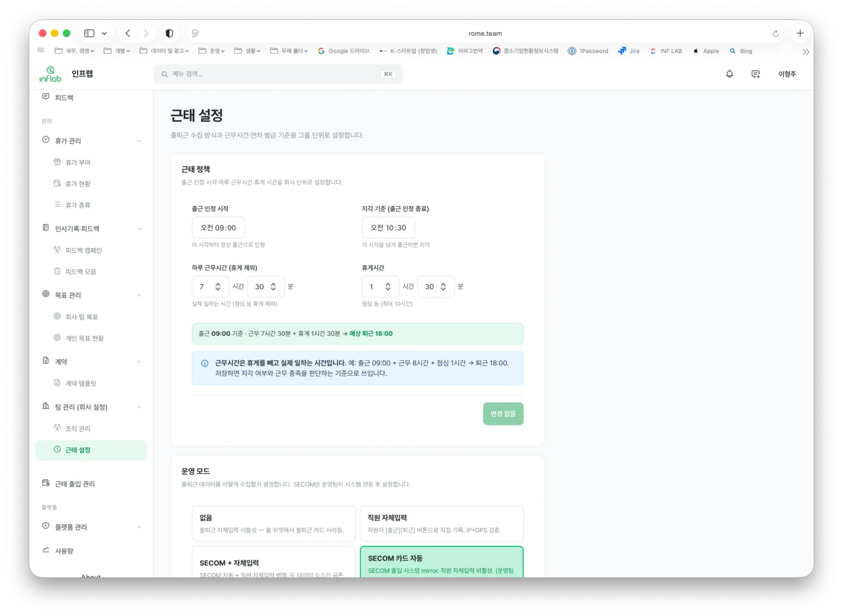Collapse the 인사기록·피드백 section chevron
The height and width of the screenshot is (616, 843).
[139, 229]
